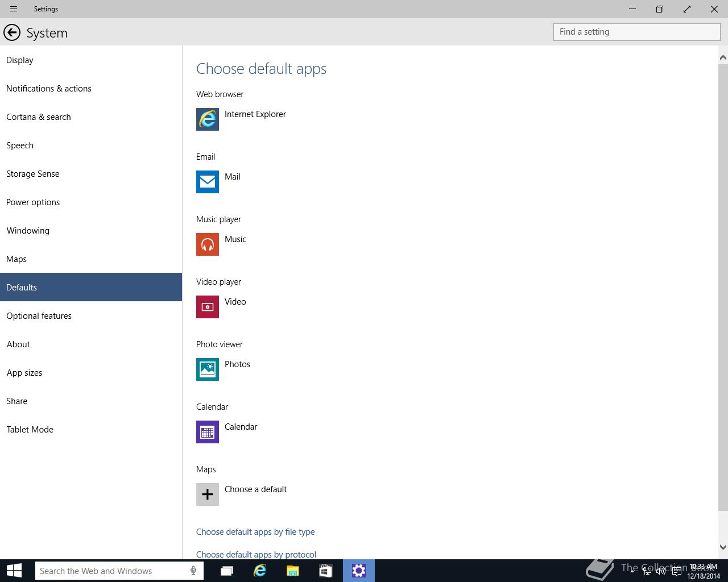This screenshot has width=728, height=582.
Task: Click the Internet Explorer icon under Web browser
Action: point(208,119)
